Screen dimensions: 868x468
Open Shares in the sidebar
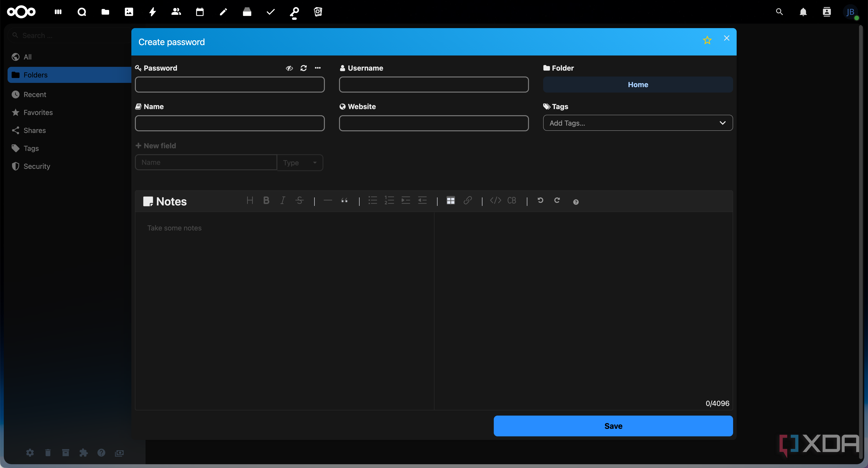[x=69, y=130]
